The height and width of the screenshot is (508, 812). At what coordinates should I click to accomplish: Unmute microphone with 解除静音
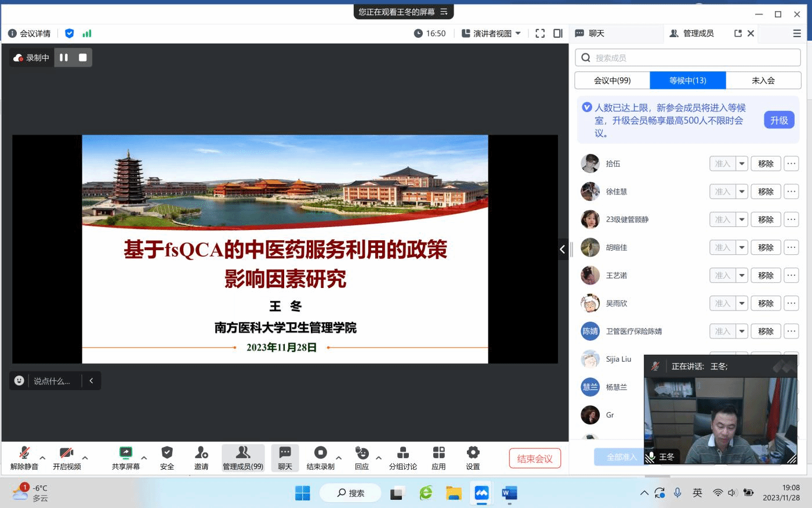tap(24, 453)
